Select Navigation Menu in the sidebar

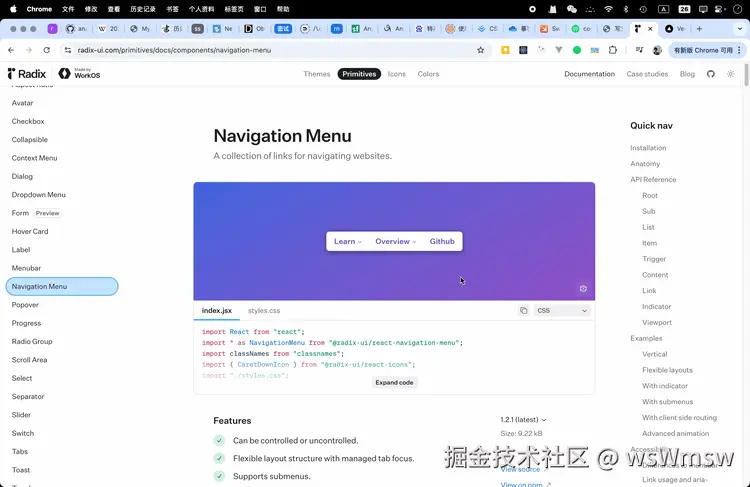(x=62, y=286)
